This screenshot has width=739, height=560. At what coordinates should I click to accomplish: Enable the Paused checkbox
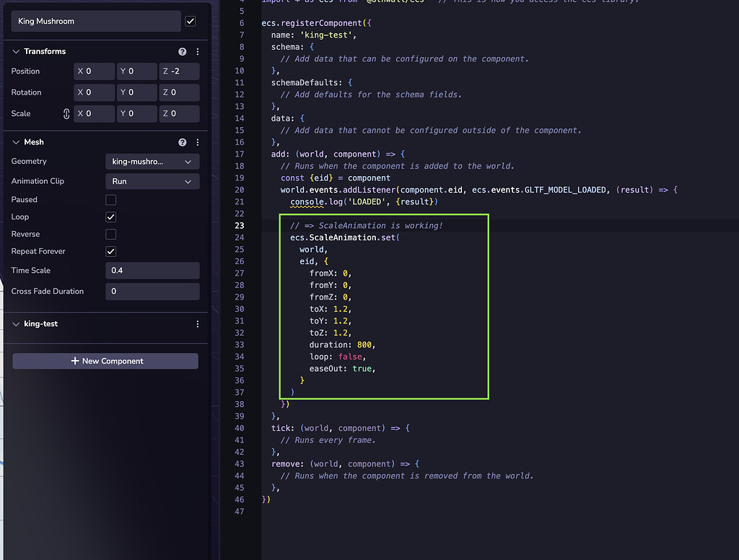coord(110,199)
